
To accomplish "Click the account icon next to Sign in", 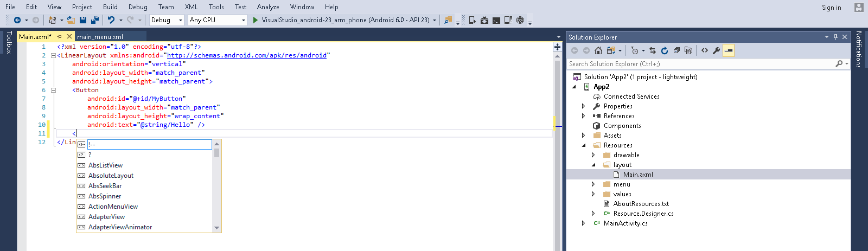I will [x=858, y=7].
